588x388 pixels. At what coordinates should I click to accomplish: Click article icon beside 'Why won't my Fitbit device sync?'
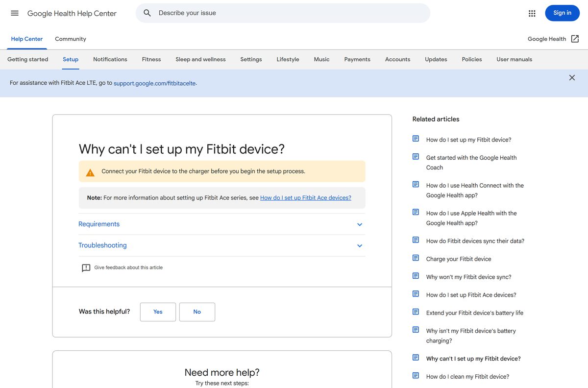416,276
